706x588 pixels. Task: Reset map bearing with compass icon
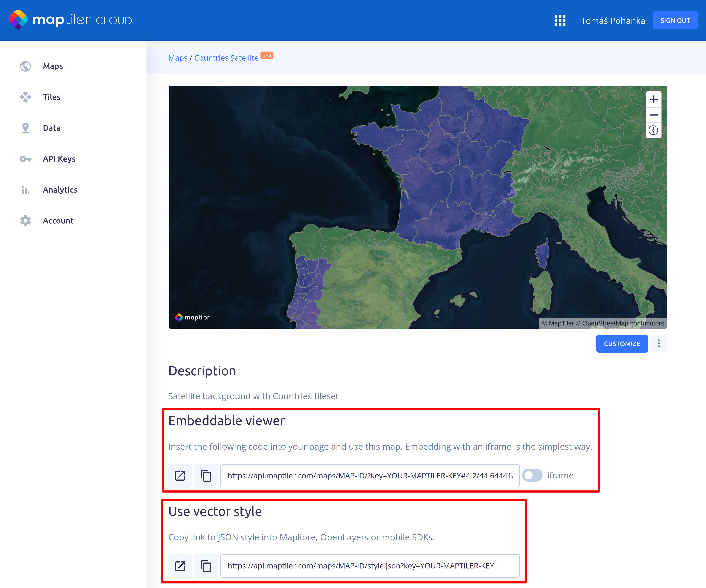pos(653,130)
